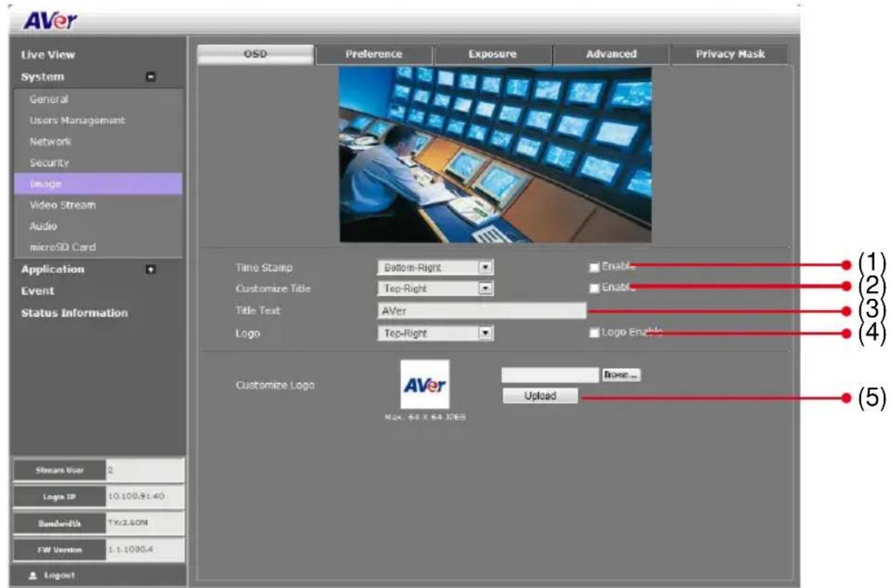
Task: Open Status Information page
Action: click(74, 313)
